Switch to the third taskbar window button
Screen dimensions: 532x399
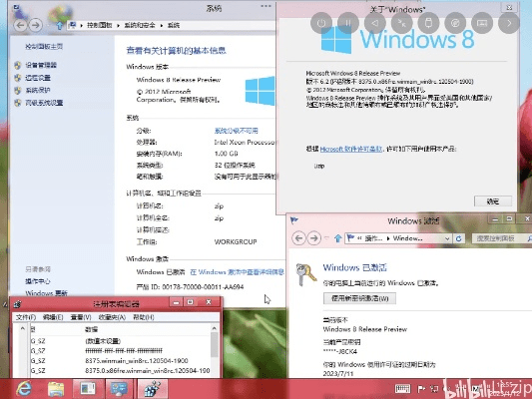[x=88, y=388]
